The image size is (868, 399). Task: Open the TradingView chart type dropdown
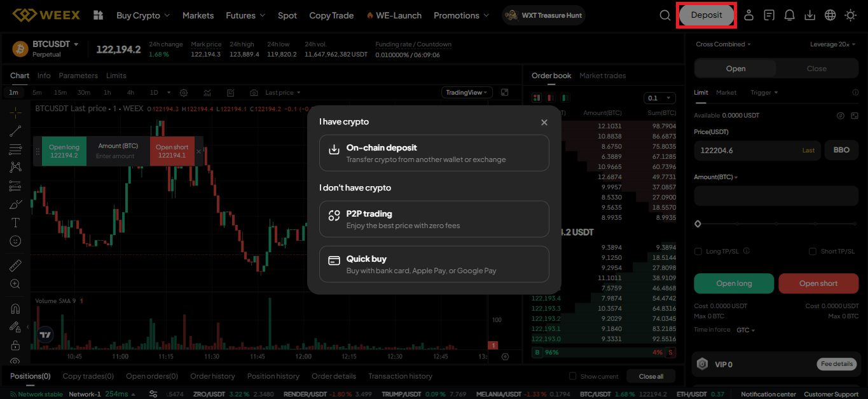click(467, 93)
